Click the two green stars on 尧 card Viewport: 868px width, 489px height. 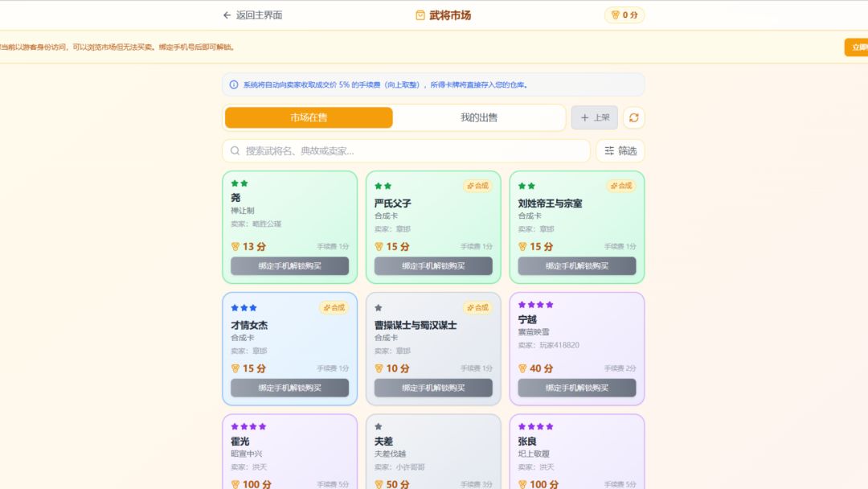click(x=240, y=183)
